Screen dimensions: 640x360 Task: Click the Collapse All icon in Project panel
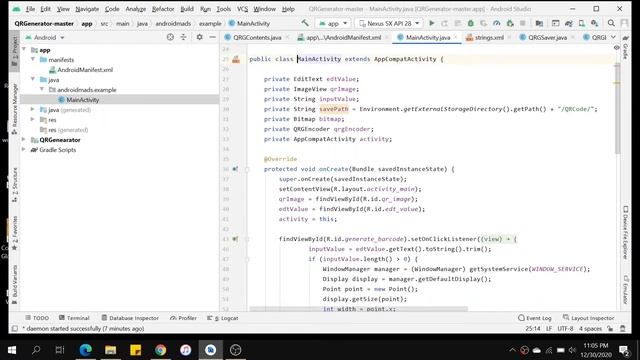coord(183,37)
